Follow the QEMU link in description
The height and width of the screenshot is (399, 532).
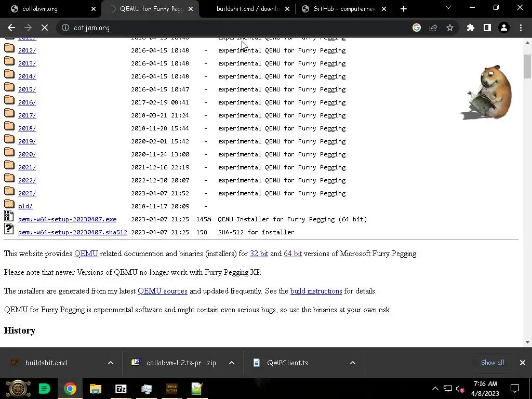pos(86,254)
